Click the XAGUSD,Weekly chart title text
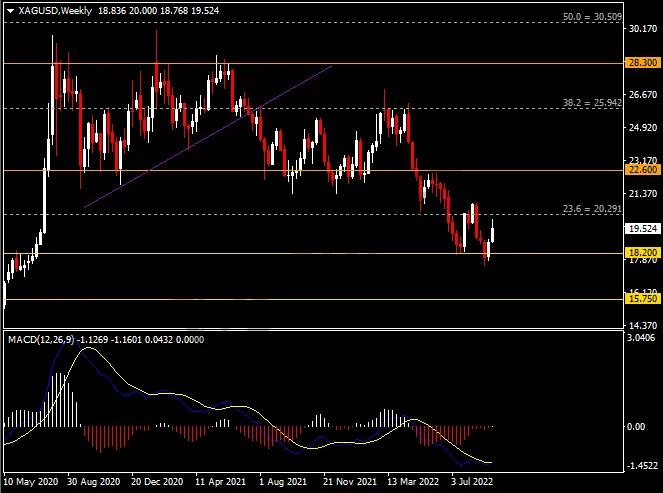The image size is (663, 493). (52, 10)
